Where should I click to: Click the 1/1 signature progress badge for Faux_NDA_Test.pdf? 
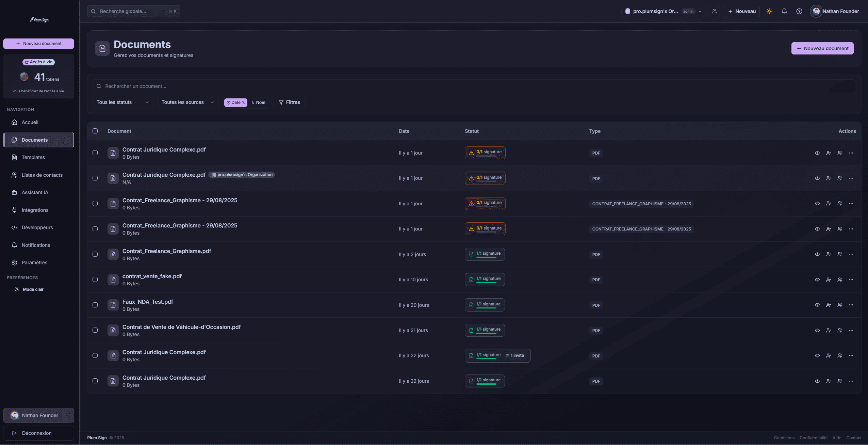[485, 305]
